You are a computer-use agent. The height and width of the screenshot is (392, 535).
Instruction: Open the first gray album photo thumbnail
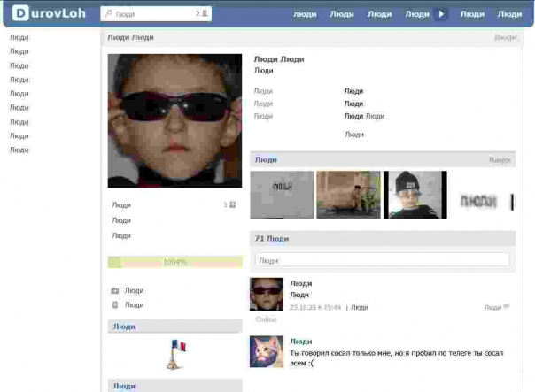[282, 195]
